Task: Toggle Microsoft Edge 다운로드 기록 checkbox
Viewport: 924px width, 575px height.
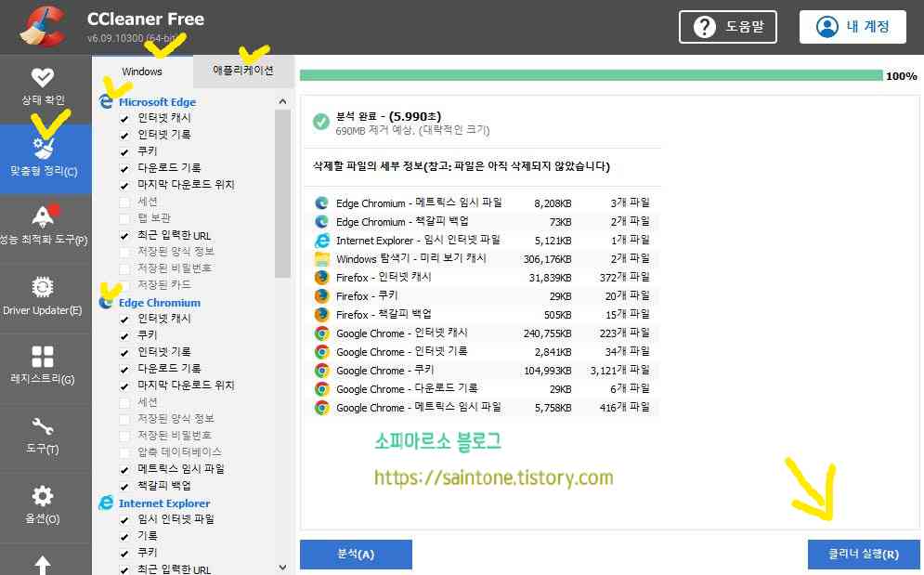Action: 124,169
